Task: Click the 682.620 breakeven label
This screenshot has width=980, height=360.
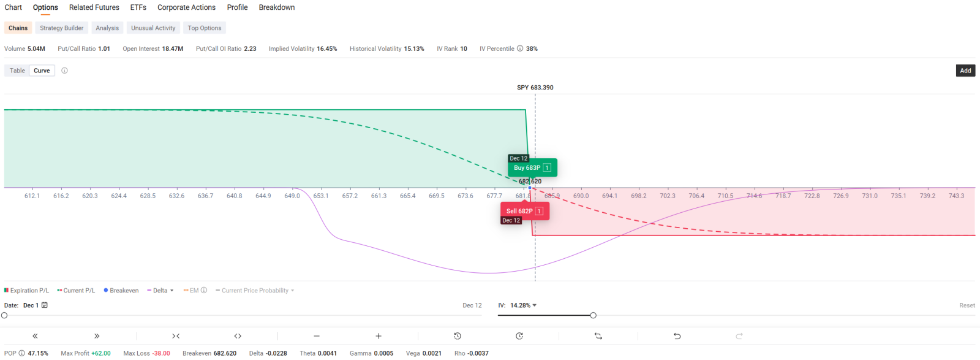Action: 530,182
